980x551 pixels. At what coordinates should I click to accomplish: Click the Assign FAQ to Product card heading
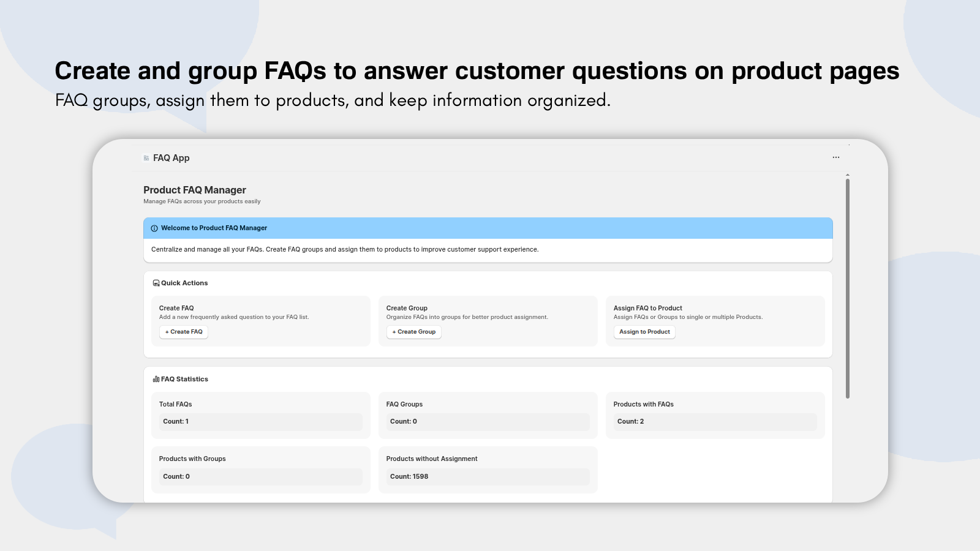[x=647, y=309]
